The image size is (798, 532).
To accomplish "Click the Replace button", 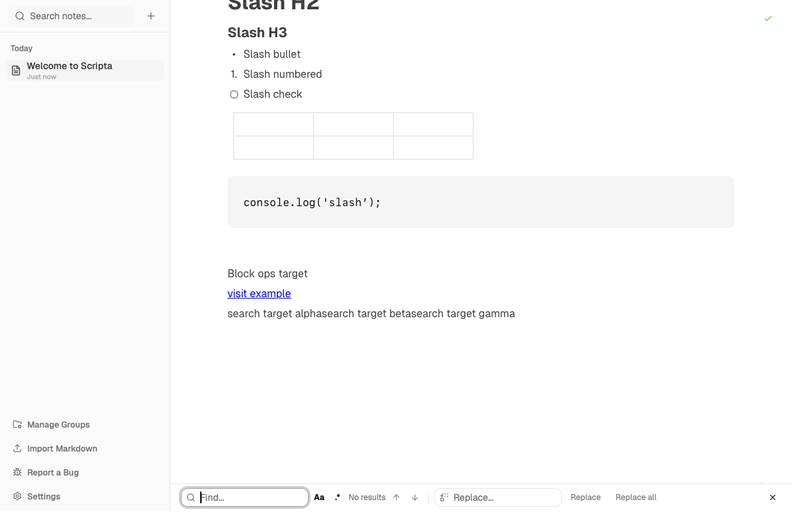I will coord(585,497).
